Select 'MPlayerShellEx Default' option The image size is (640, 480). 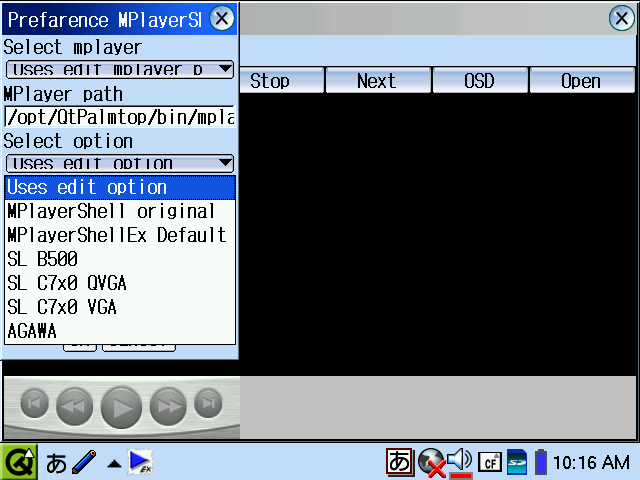pyautogui.click(x=120, y=235)
